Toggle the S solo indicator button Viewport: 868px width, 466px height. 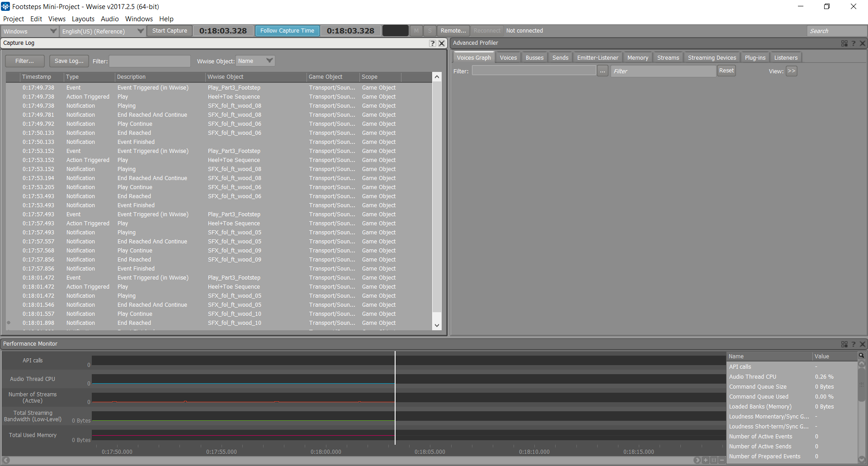[430, 31]
